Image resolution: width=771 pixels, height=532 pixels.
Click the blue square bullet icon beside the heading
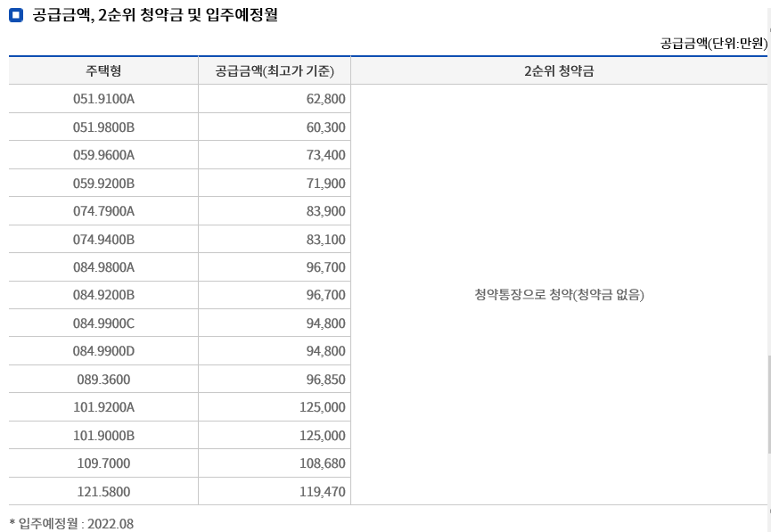[x=16, y=15]
